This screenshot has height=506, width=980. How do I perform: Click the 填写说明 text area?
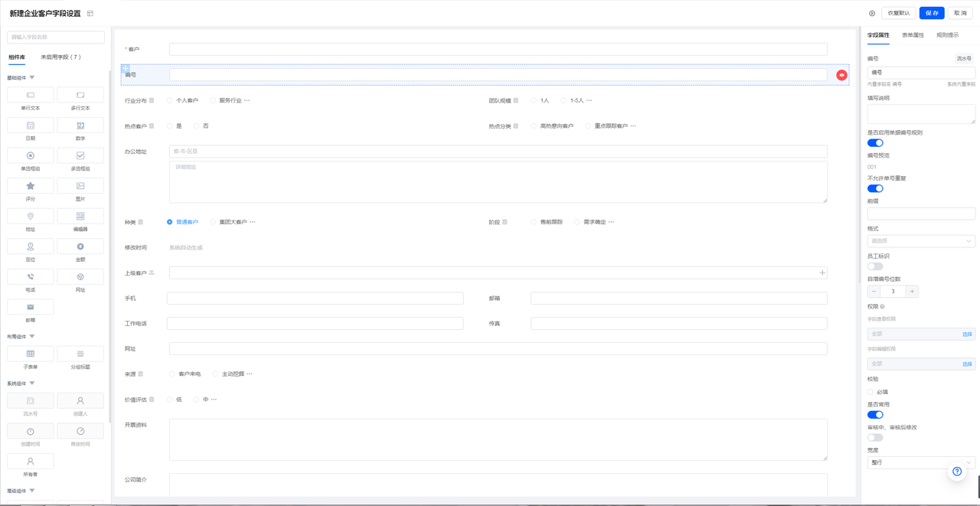click(921, 114)
